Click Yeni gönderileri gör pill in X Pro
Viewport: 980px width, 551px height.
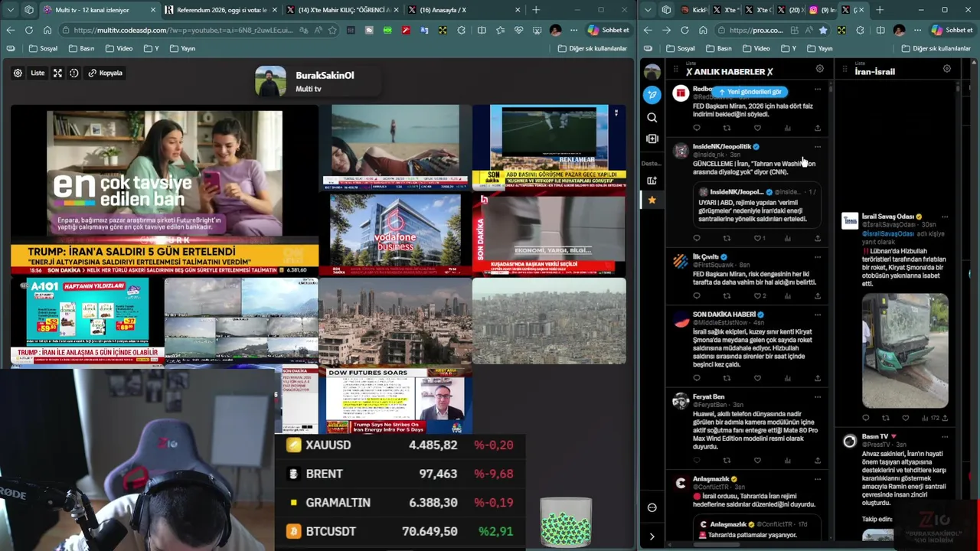point(750,92)
